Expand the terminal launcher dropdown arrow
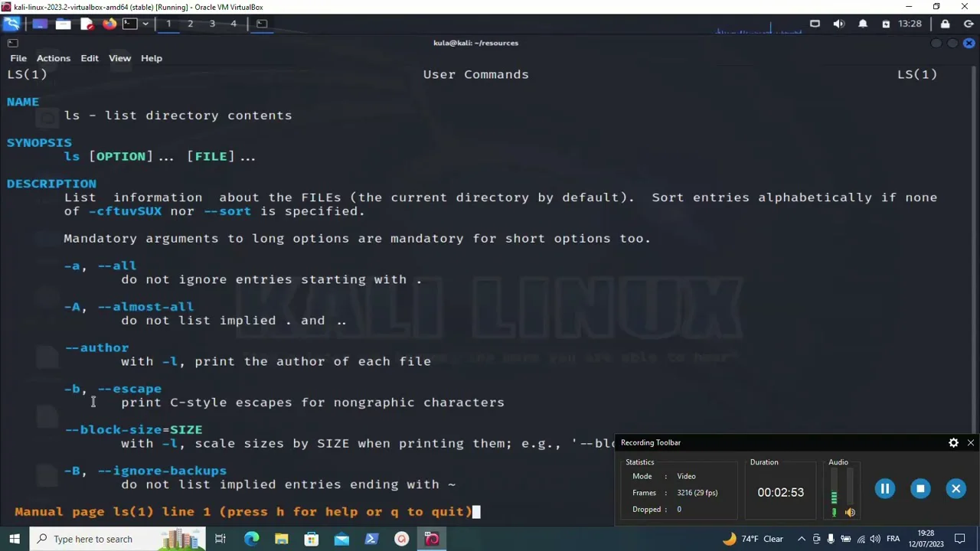The width and height of the screenshot is (980, 551). point(145,24)
